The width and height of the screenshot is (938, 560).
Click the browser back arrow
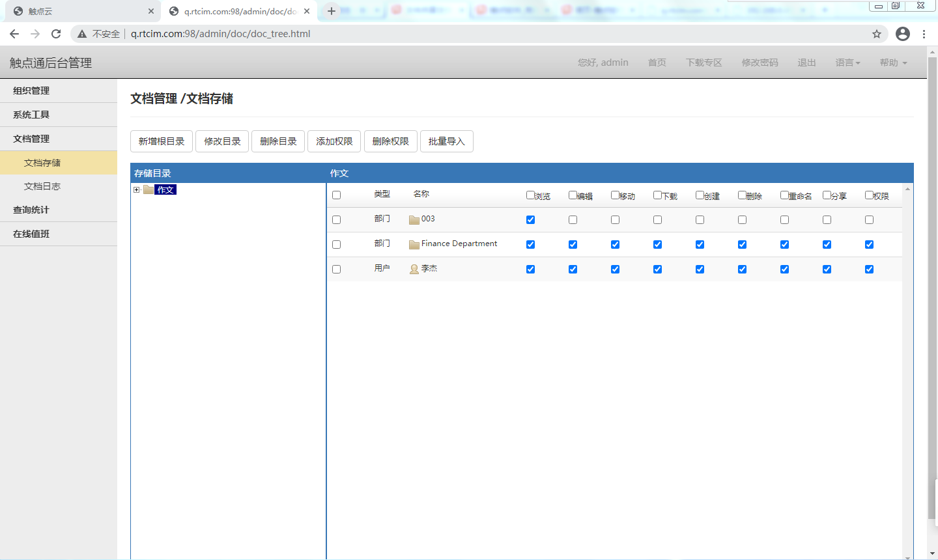[x=14, y=34]
